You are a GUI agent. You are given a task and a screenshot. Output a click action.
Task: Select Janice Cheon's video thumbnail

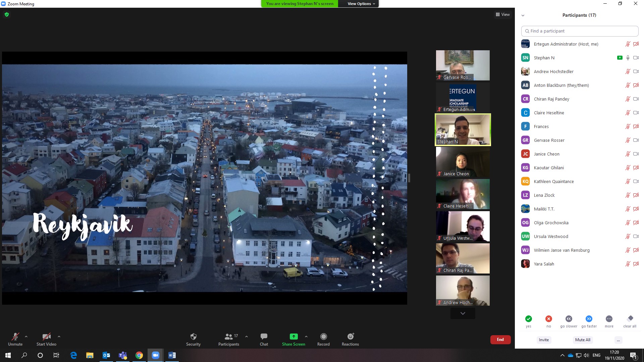pos(463,162)
